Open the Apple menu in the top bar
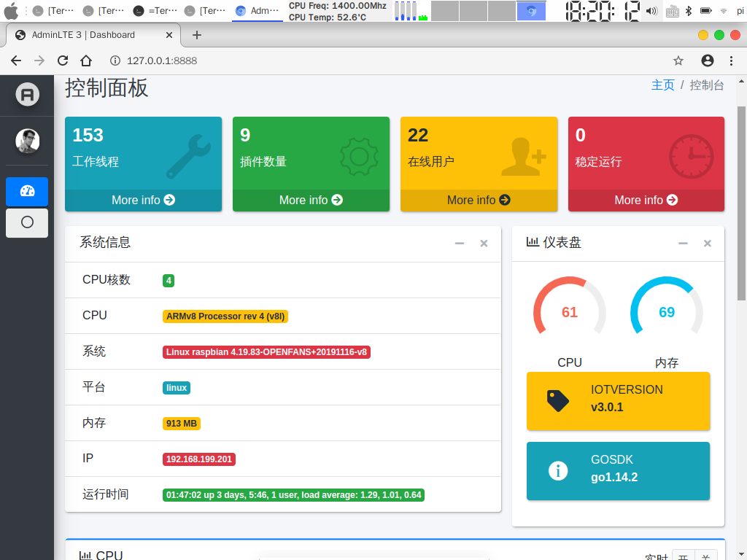 click(11, 11)
